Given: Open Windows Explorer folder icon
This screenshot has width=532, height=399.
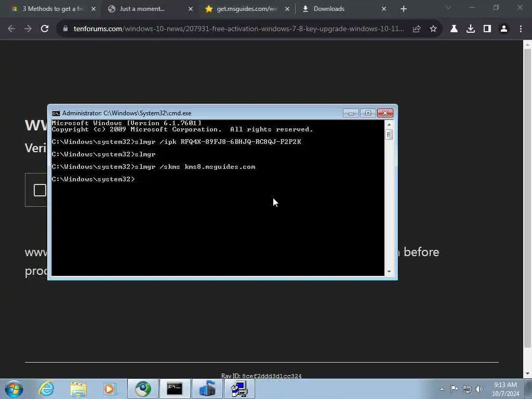Looking at the screenshot, I should 78,389.
